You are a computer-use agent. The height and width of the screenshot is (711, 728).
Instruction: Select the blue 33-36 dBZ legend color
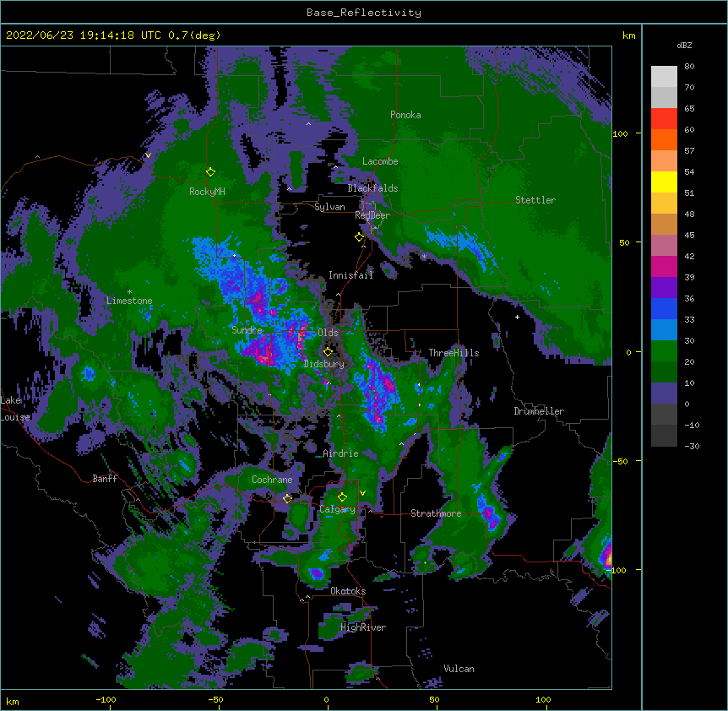pyautogui.click(x=664, y=308)
